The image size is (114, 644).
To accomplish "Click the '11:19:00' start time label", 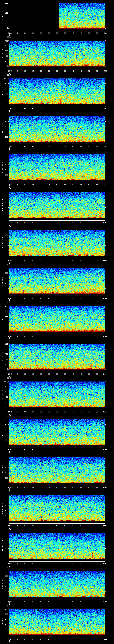I will tap(9, 601).
